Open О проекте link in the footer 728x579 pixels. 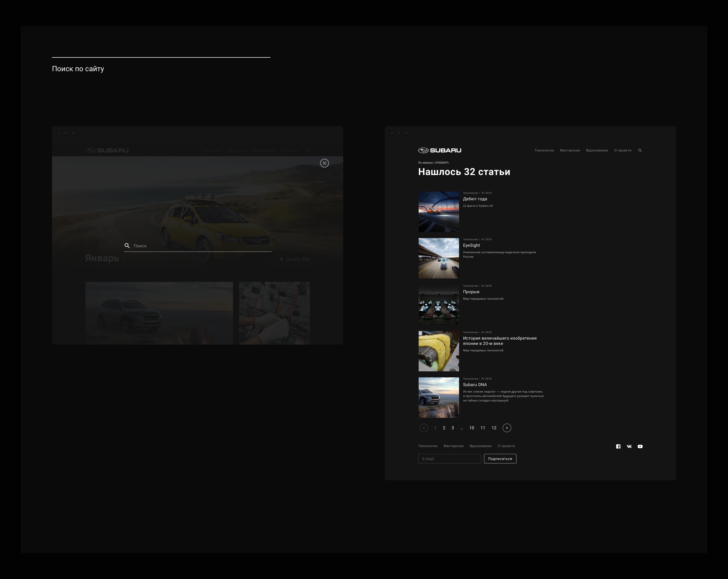click(506, 446)
